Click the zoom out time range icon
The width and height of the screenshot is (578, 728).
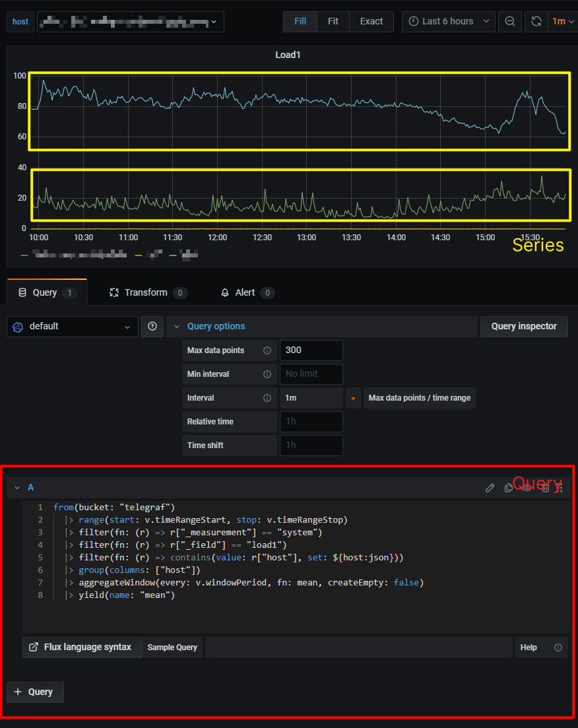point(510,21)
